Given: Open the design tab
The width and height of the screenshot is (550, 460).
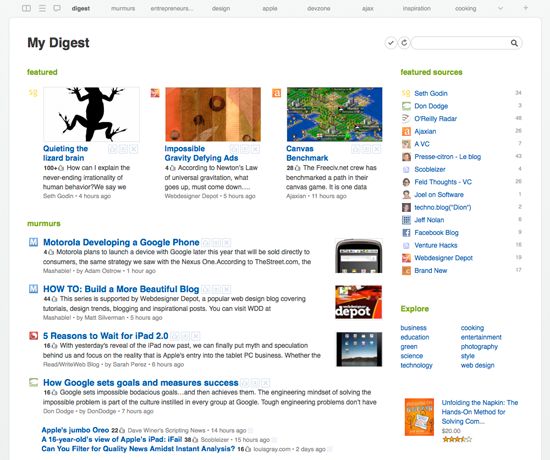Looking at the screenshot, I should (221, 8).
